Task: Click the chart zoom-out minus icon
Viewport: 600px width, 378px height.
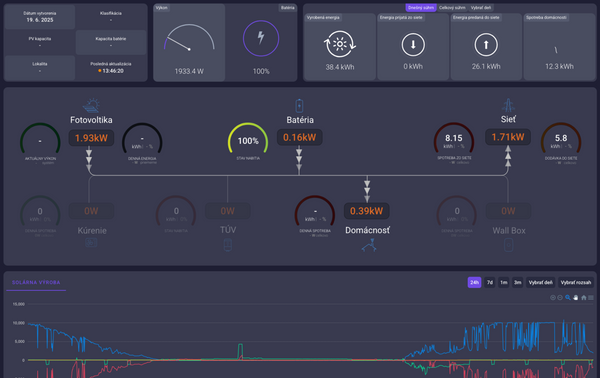Action: tap(560, 297)
